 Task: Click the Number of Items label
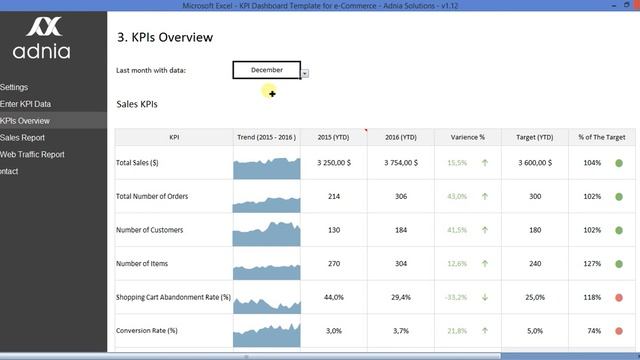point(142,263)
